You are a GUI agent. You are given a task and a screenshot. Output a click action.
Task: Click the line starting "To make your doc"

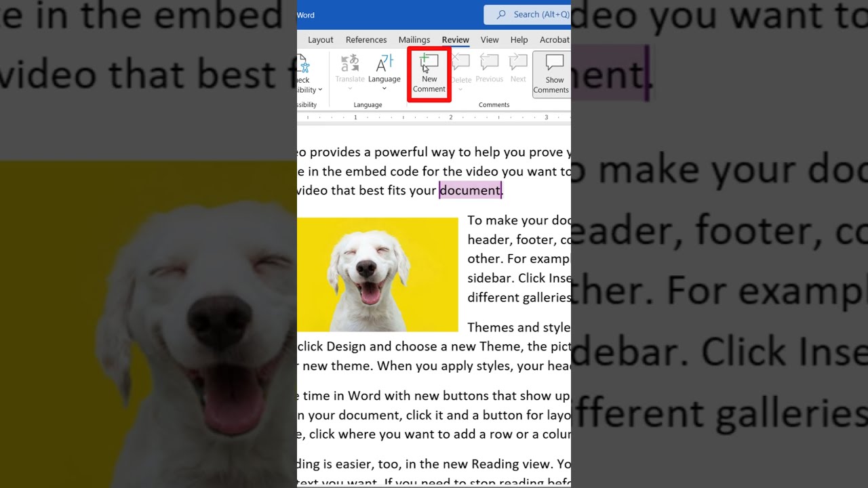coord(519,220)
